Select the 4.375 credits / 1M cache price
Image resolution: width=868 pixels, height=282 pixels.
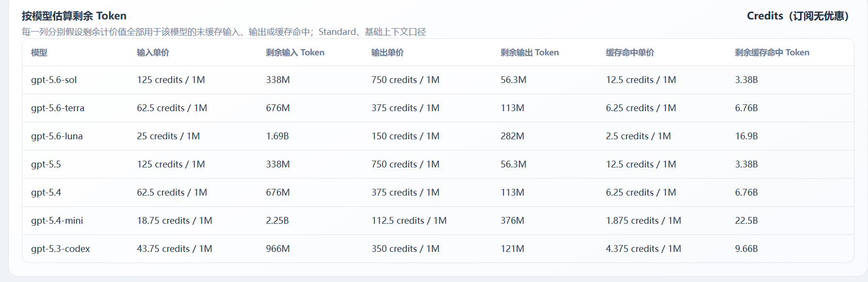[643, 249]
